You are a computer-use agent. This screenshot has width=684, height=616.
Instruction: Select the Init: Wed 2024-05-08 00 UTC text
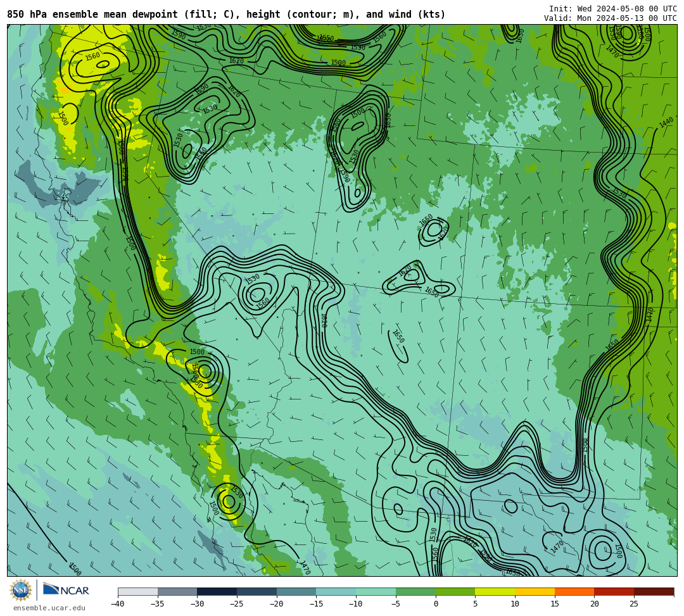pyautogui.click(x=613, y=9)
